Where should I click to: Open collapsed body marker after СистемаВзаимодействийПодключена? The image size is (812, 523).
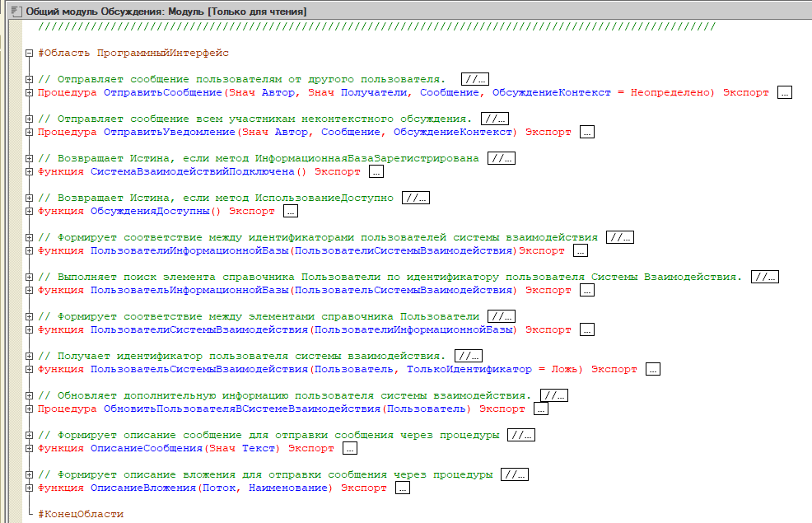(376, 172)
